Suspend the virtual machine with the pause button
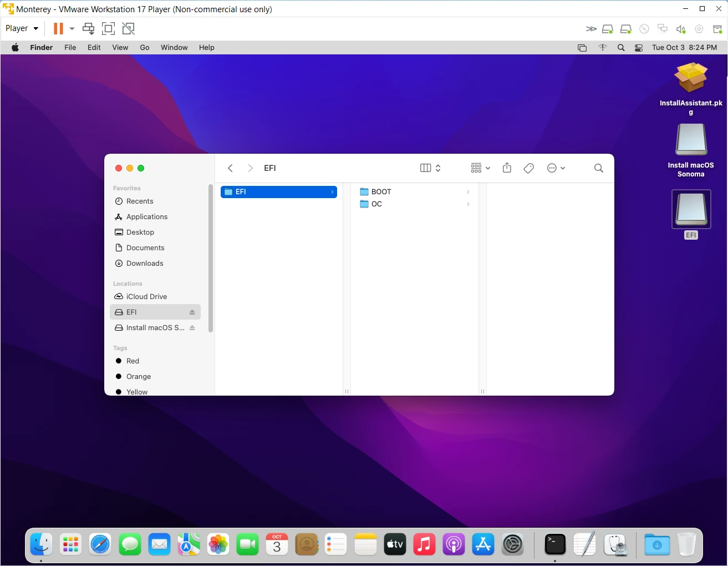This screenshot has width=728, height=566. [x=58, y=28]
